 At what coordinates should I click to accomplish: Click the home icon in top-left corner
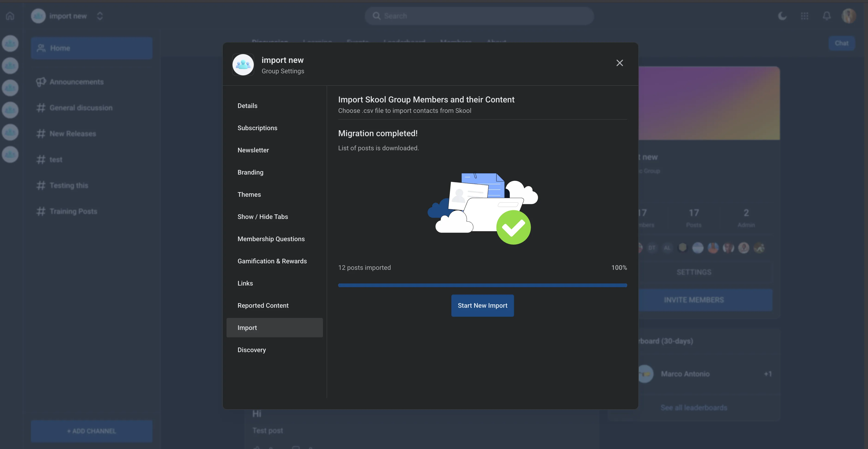(10, 16)
